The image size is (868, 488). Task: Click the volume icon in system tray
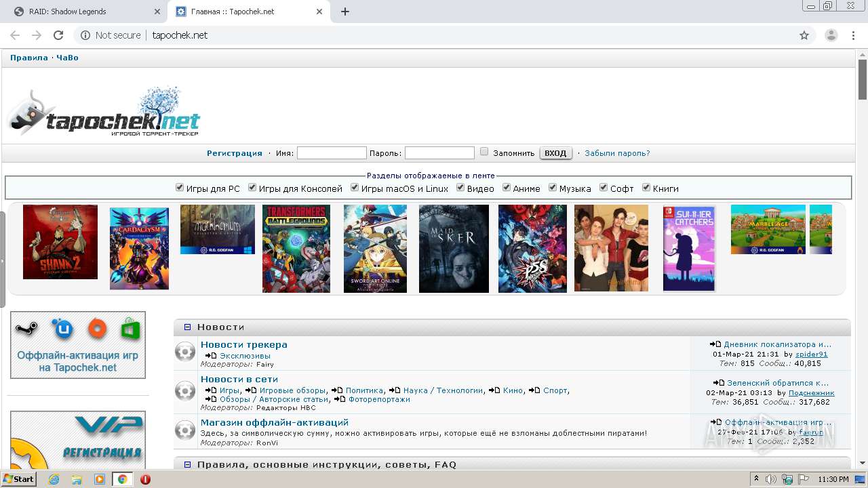tap(771, 479)
